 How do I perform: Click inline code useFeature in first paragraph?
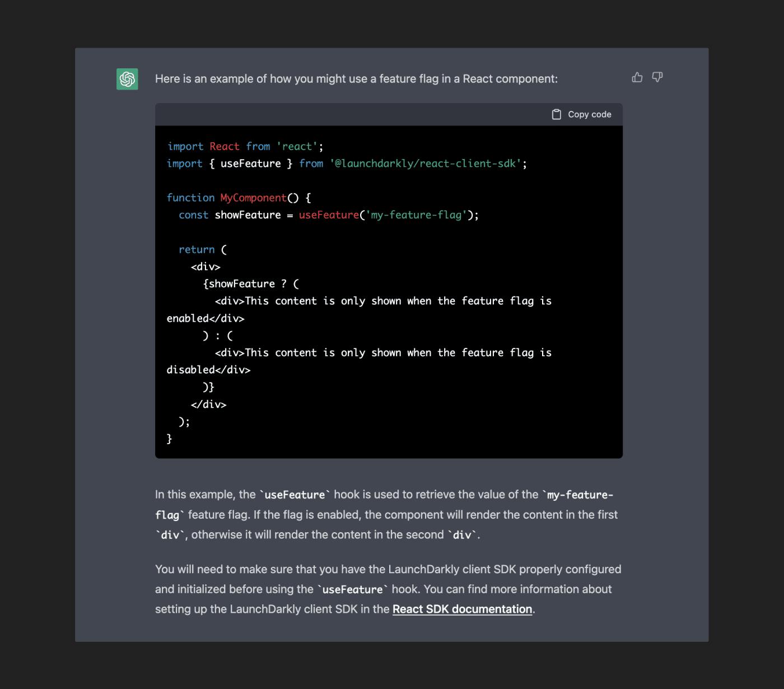tap(295, 495)
